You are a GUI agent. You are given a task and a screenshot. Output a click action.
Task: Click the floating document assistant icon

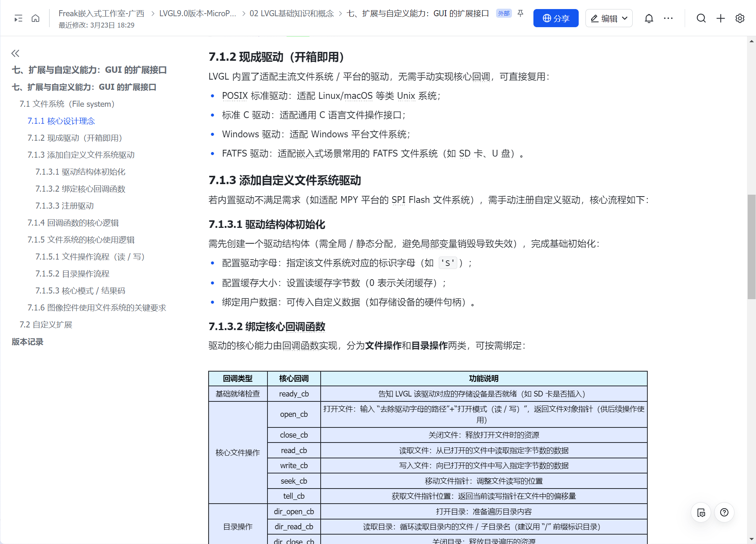pos(701,512)
